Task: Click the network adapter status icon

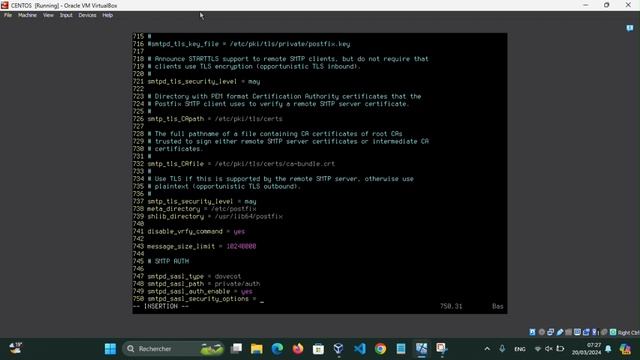Action: pos(550,332)
